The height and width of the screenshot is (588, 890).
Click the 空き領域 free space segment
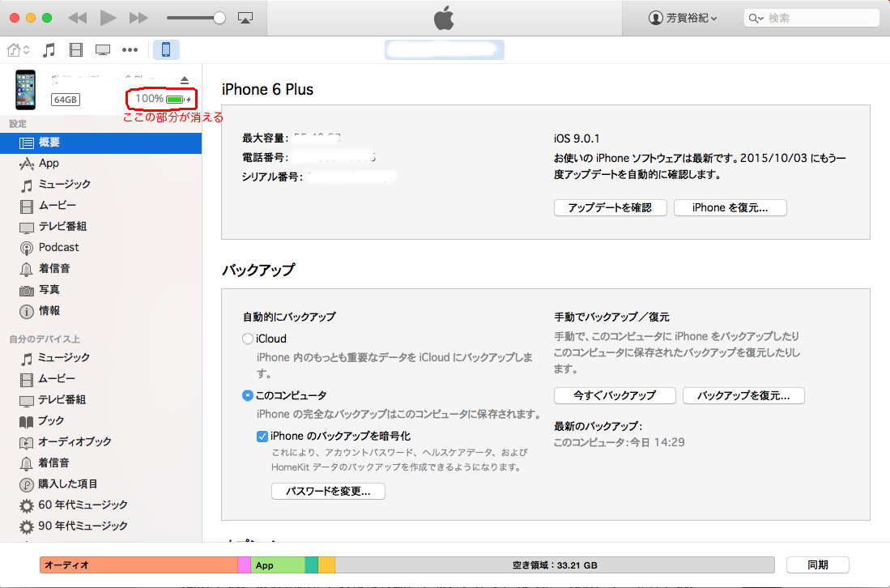555,565
